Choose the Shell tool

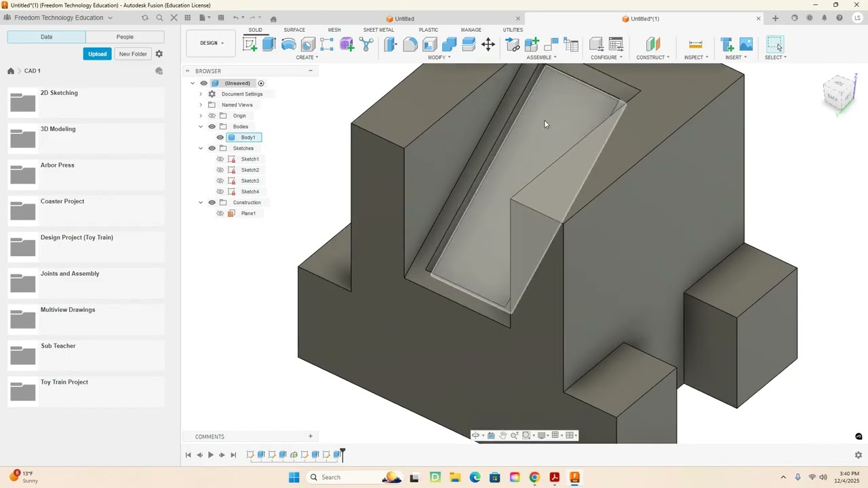[429, 45]
